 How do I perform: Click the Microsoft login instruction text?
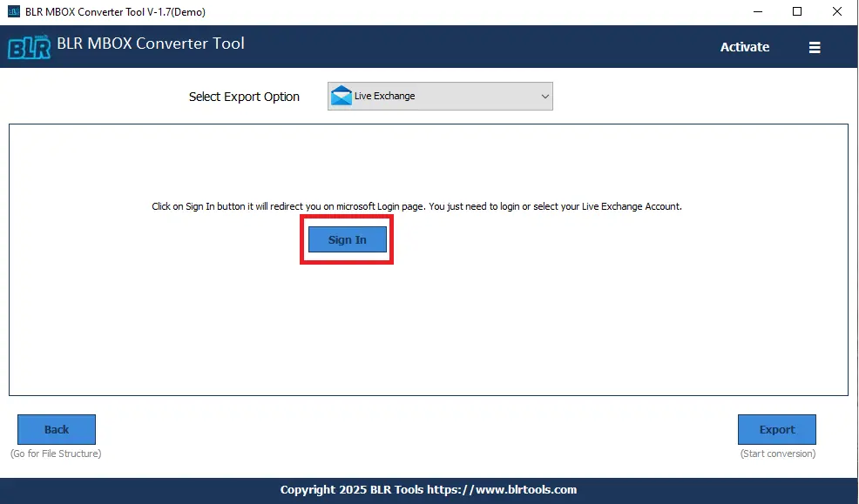(416, 206)
